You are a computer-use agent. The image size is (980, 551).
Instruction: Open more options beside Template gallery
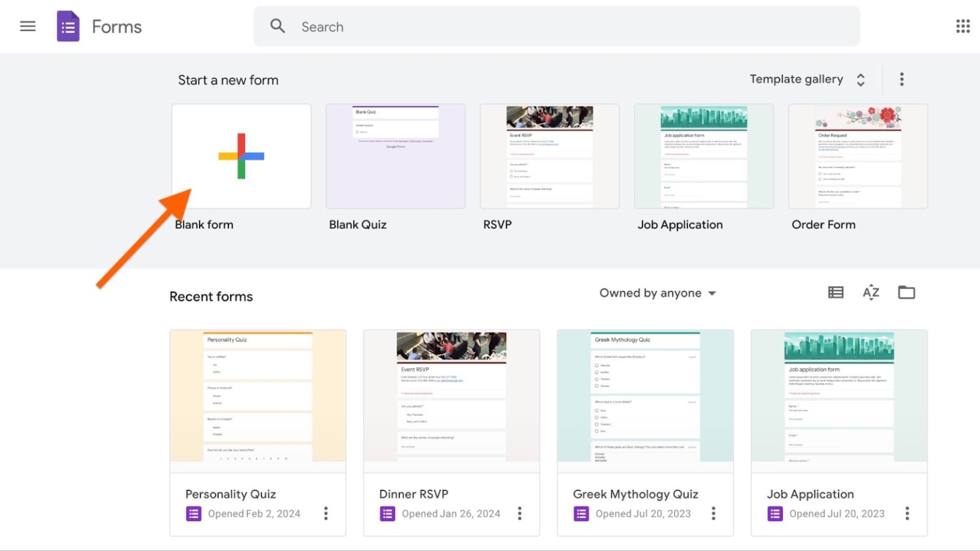point(902,79)
